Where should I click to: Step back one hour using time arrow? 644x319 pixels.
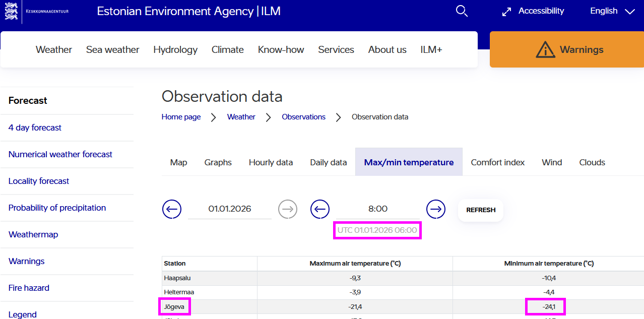coord(320,209)
